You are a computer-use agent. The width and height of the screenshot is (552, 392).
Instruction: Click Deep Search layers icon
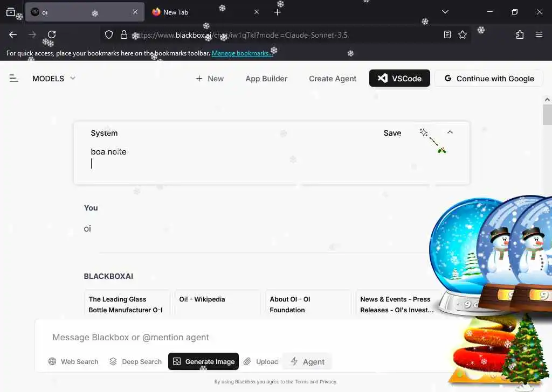113,361
